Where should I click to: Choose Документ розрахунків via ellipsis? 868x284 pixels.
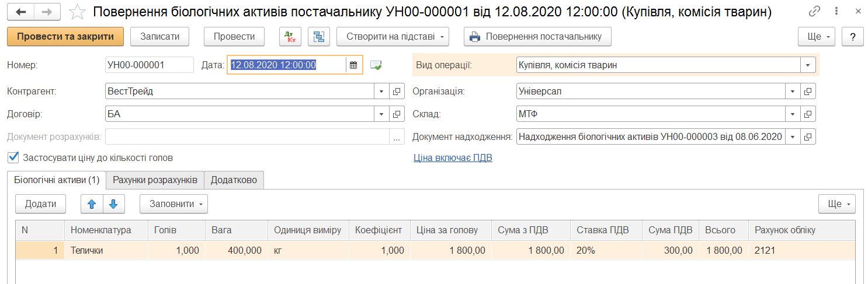397,137
